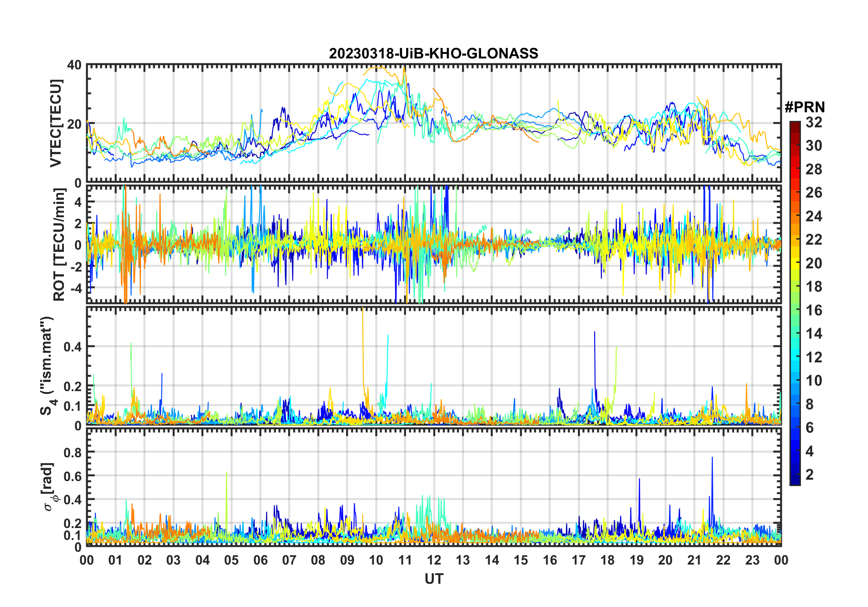868x607 pixels.
Task: Click the #PRN colorbar title
Action: click(x=805, y=107)
